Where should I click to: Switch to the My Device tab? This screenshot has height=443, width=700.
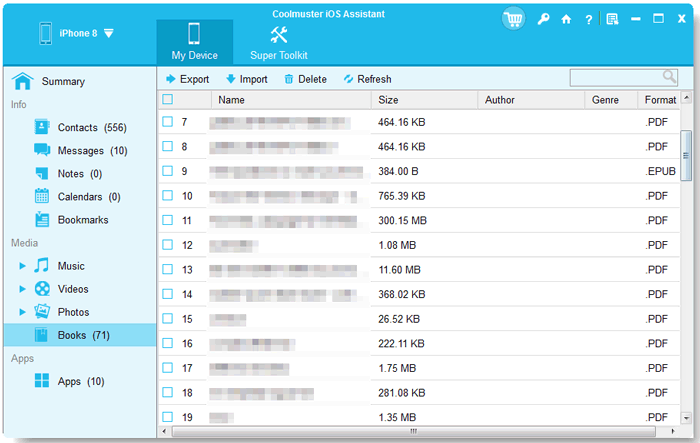coord(194,42)
